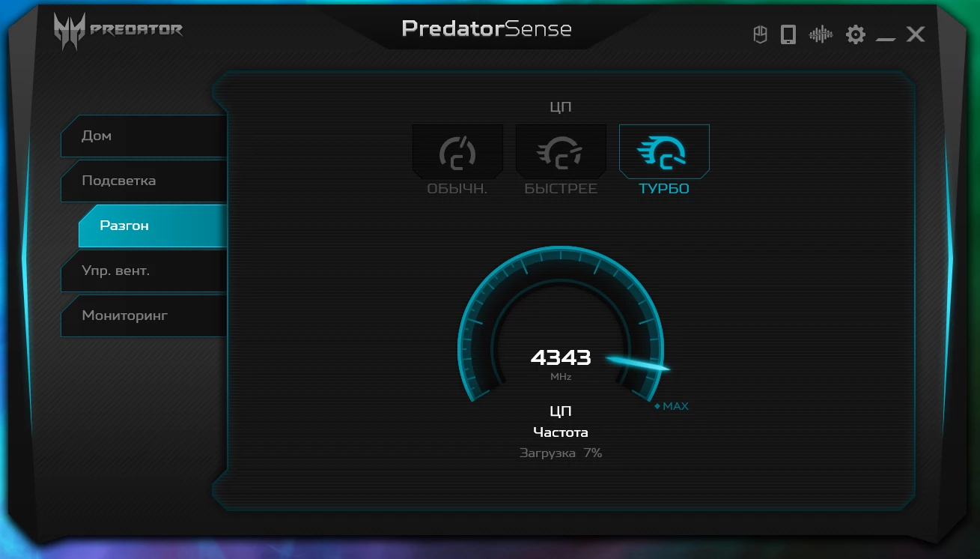The height and width of the screenshot is (559, 980).
Task: Open the audio waveform icon in header
Action: pos(821,34)
